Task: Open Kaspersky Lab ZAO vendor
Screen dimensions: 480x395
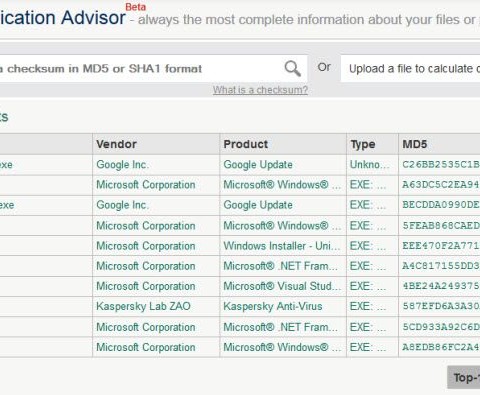Action: click(143, 306)
